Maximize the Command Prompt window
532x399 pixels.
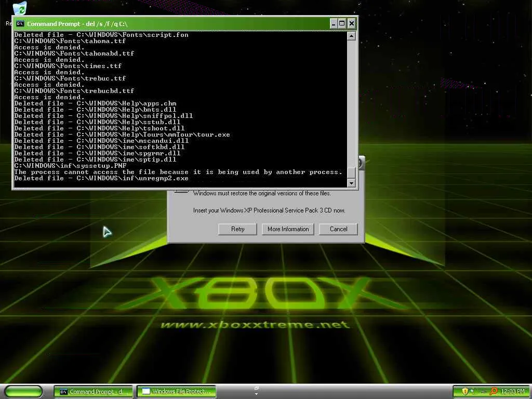[x=342, y=23]
